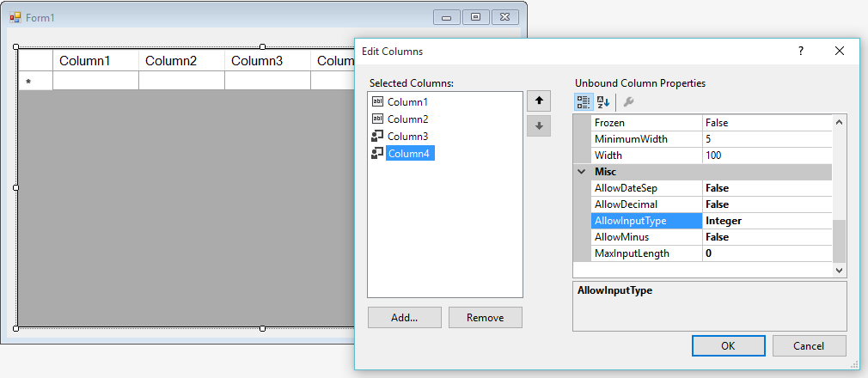Screen dimensions: 868x378
Task: Click the dialog help question mark
Action: 801,52
